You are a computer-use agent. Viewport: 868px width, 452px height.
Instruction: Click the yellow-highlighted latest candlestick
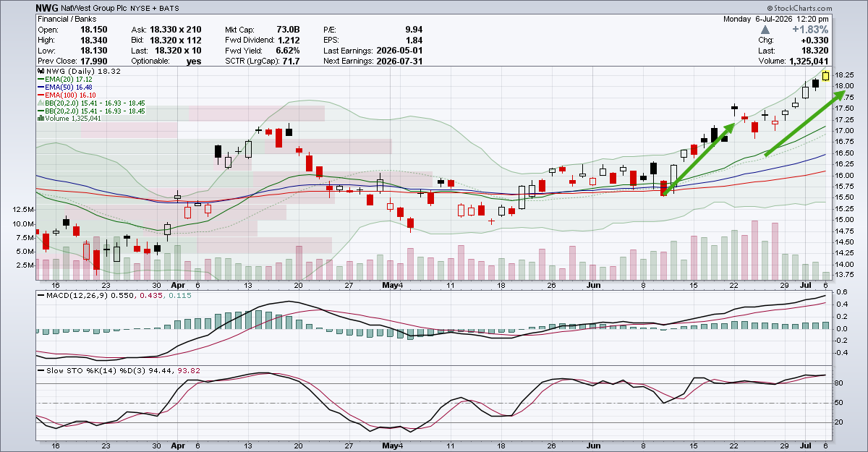pyautogui.click(x=826, y=77)
